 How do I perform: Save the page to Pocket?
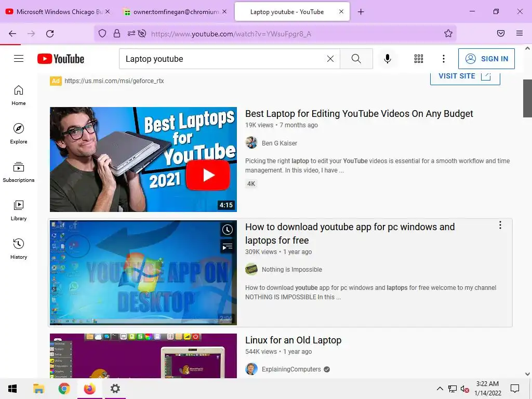[x=501, y=33]
